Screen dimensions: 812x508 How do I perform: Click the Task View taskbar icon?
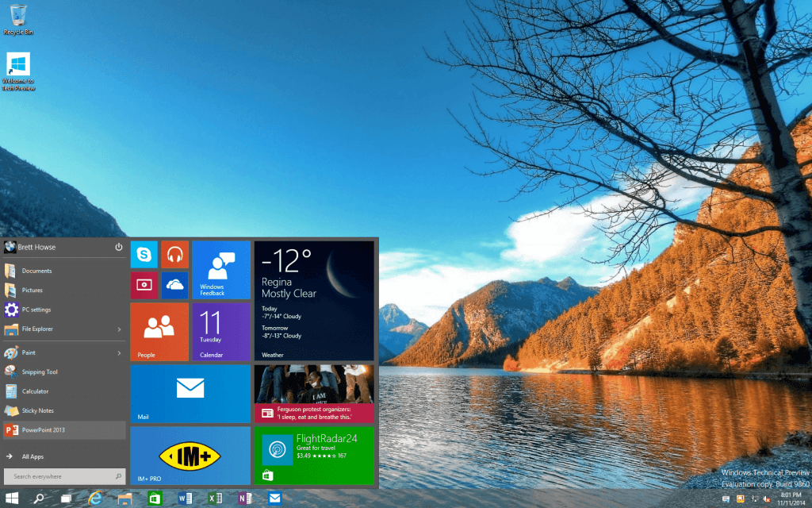pyautogui.click(x=67, y=498)
